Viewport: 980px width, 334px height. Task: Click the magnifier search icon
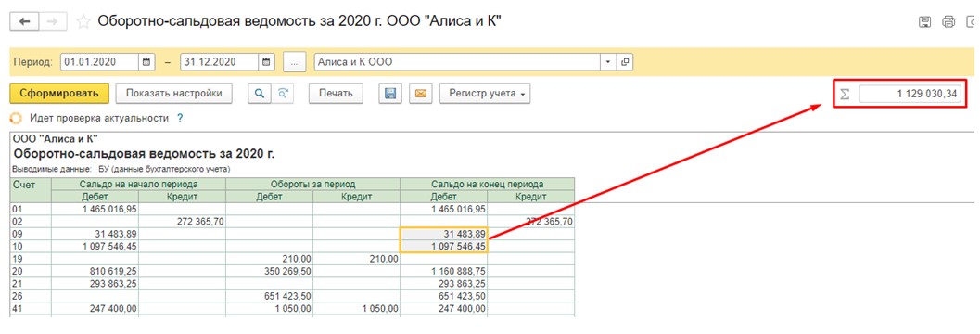click(260, 93)
